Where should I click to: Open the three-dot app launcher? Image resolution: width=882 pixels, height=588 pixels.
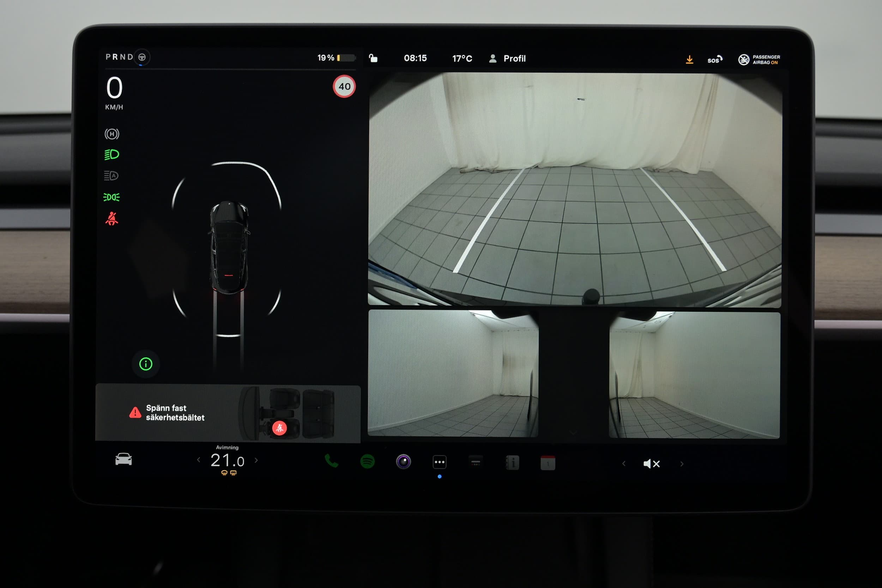click(x=440, y=462)
